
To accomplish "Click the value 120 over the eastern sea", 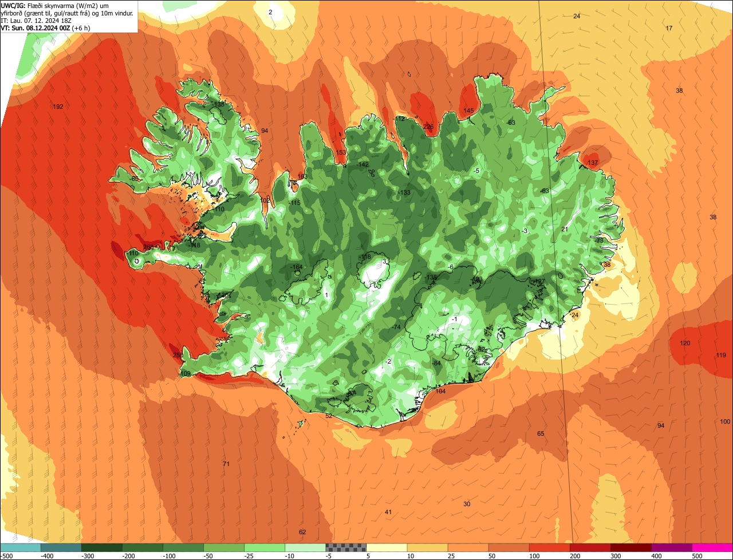I will 685,343.
